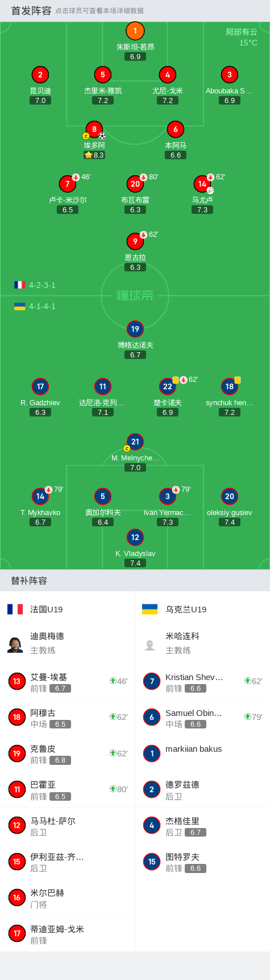Image resolution: width=270 pixels, height=980 pixels.
Task: Tap number 22 楚卡诺夫 badge
Action: (x=167, y=386)
